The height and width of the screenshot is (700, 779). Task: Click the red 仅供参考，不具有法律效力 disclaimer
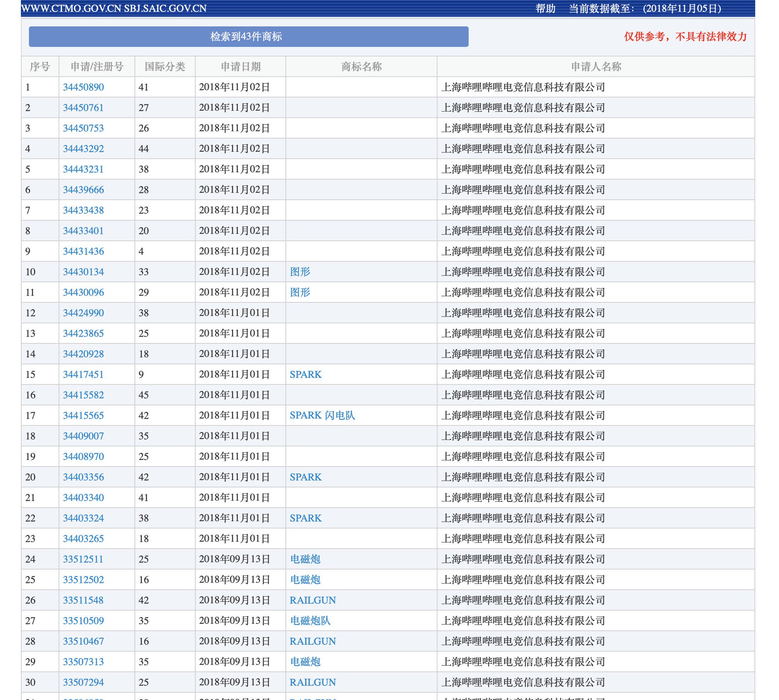coord(685,37)
